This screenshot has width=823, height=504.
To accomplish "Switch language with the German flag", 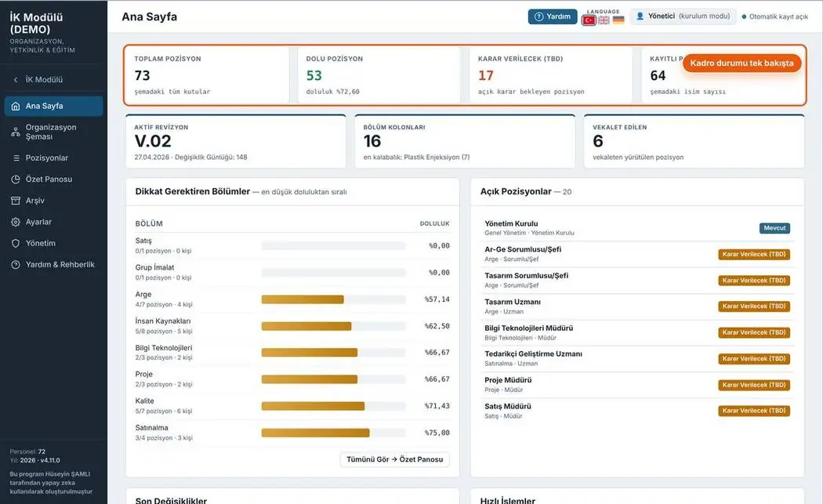I will (x=618, y=20).
